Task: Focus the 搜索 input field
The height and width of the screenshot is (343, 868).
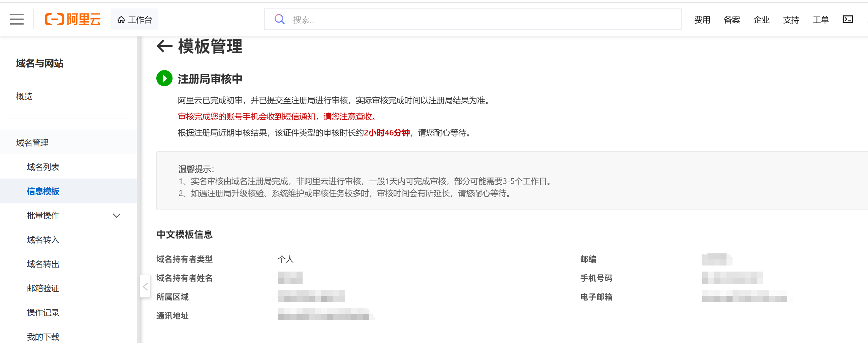Action: [x=473, y=20]
